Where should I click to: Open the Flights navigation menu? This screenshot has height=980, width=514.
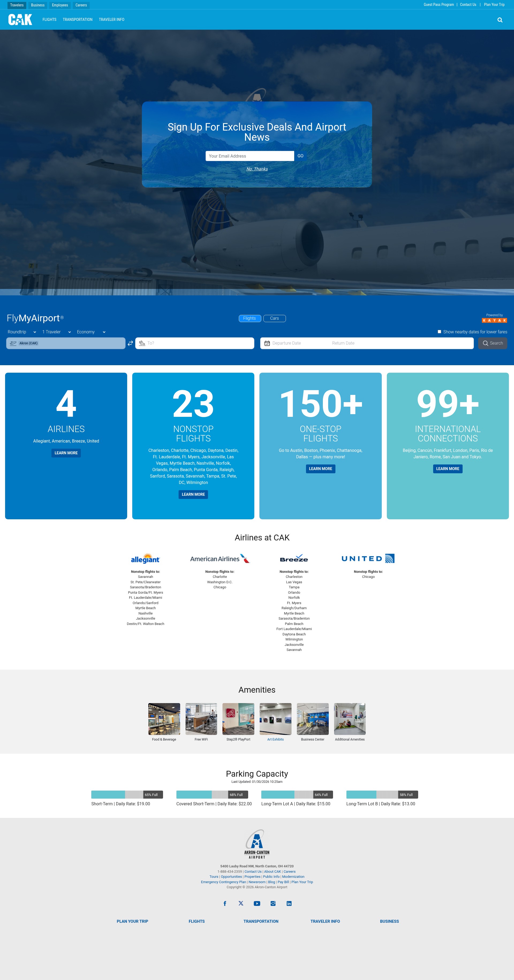click(50, 20)
